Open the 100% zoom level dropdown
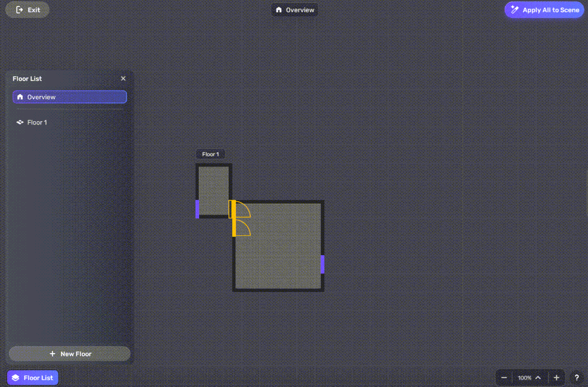 pyautogui.click(x=529, y=378)
